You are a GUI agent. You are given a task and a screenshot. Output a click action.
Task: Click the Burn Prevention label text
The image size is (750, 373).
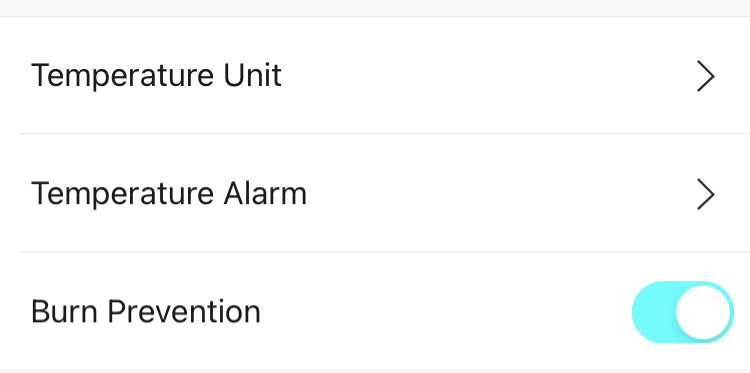click(x=146, y=312)
